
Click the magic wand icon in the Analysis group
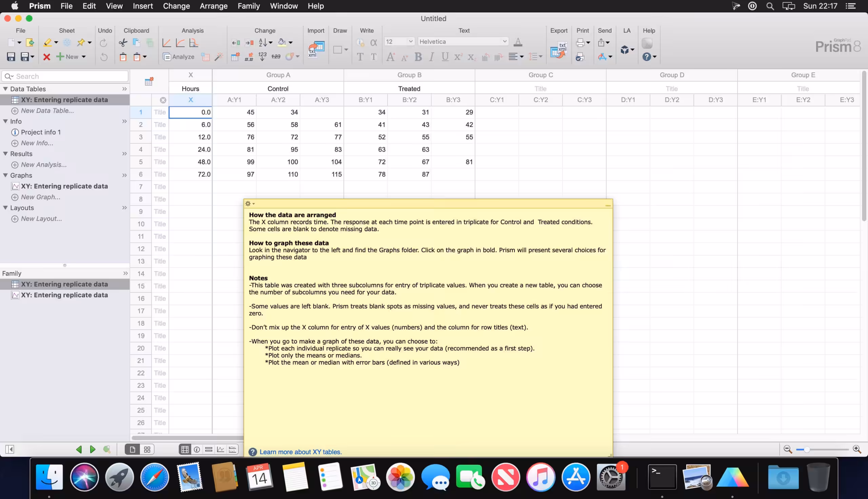219,57
